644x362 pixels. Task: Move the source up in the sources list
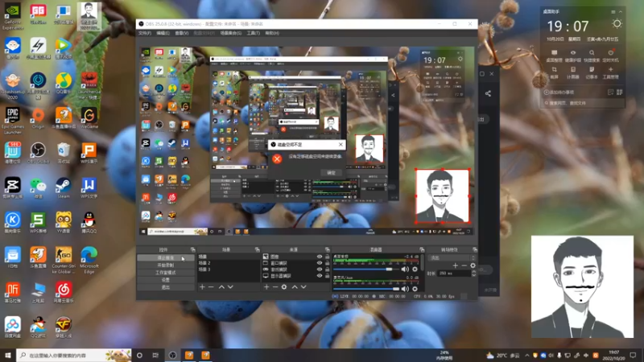295,287
